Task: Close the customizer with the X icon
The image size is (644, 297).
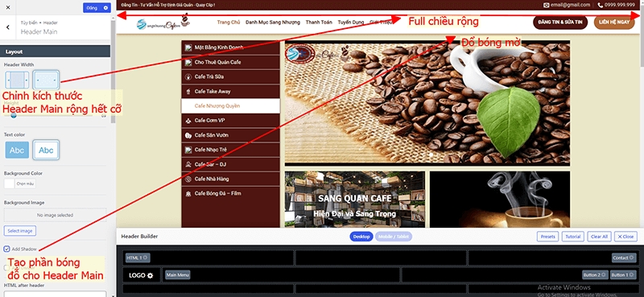Action: point(8,7)
